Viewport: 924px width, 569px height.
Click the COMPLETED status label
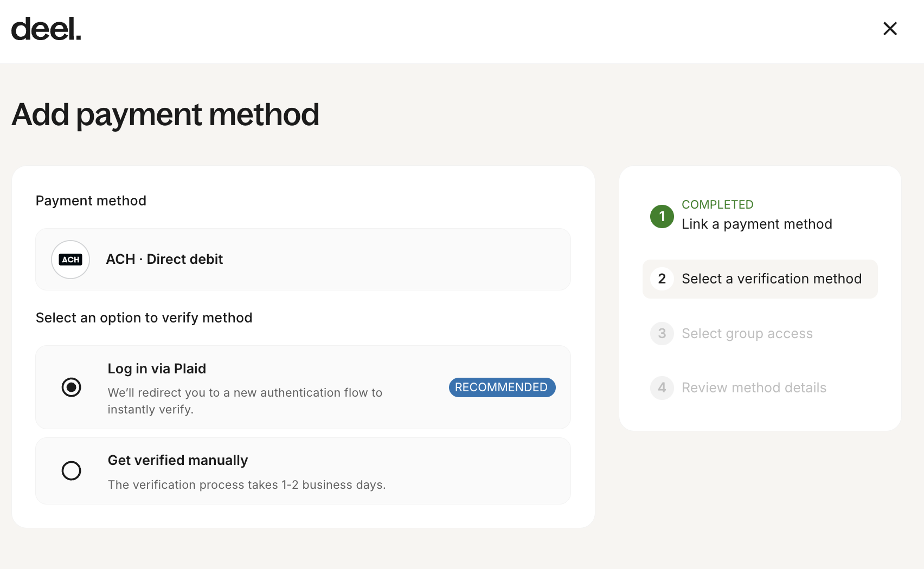[717, 205]
